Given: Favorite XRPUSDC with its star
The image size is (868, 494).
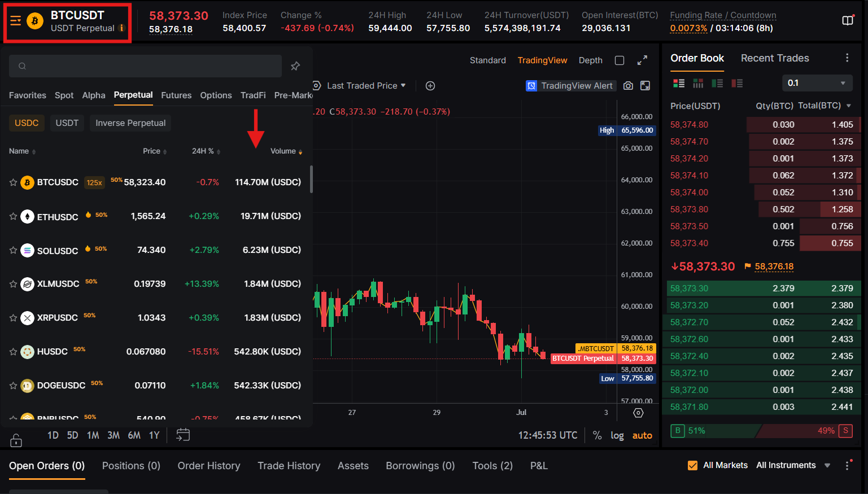Looking at the screenshot, I should 13,318.
